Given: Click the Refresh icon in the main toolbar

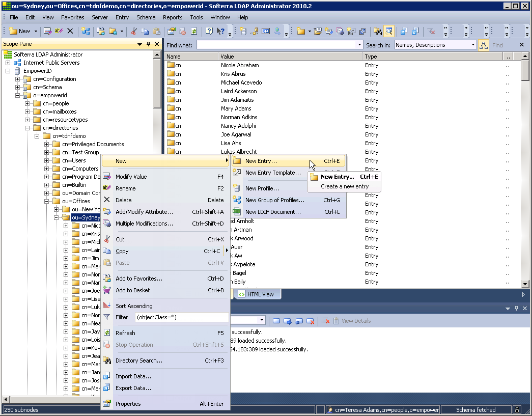Looking at the screenshot, I should point(194,31).
